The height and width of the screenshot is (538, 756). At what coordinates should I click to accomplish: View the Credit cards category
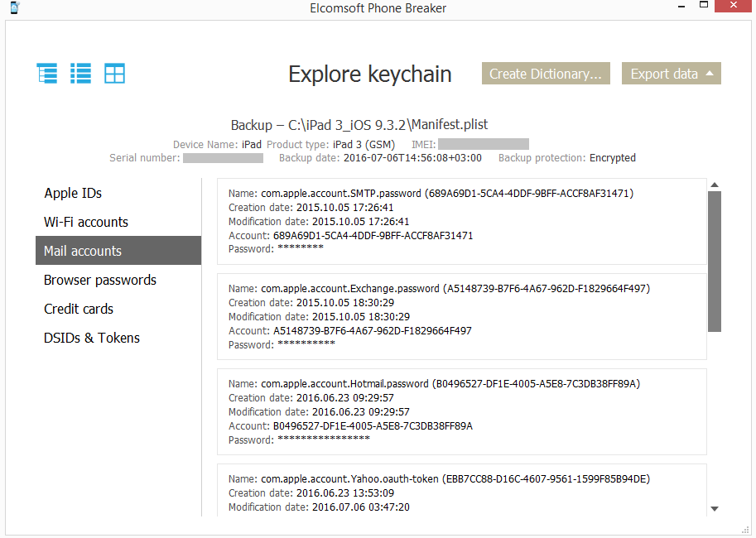(79, 309)
